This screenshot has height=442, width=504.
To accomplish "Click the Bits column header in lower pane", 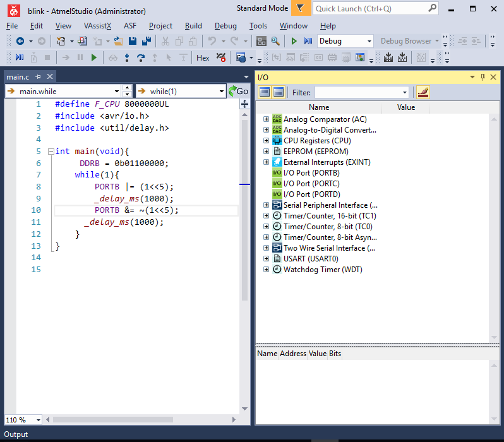I will click(x=335, y=354).
